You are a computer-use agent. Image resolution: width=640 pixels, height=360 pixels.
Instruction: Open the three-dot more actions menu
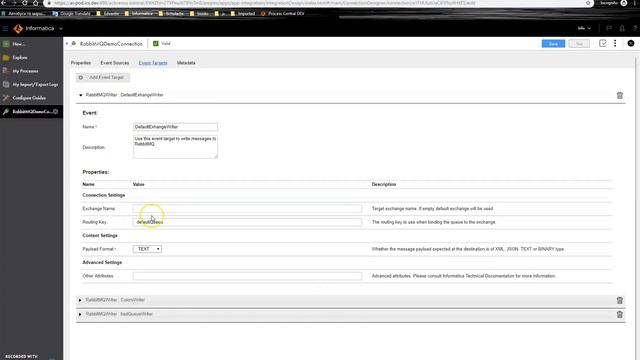(x=615, y=43)
